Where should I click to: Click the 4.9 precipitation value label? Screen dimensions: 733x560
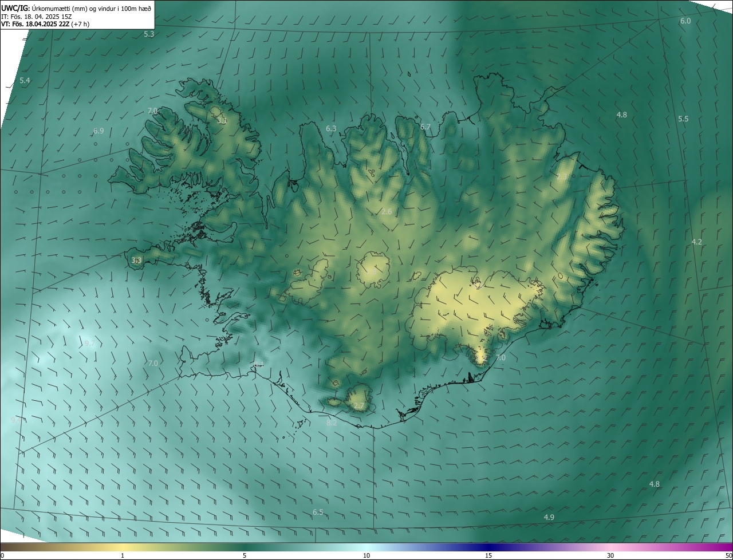[549, 518]
